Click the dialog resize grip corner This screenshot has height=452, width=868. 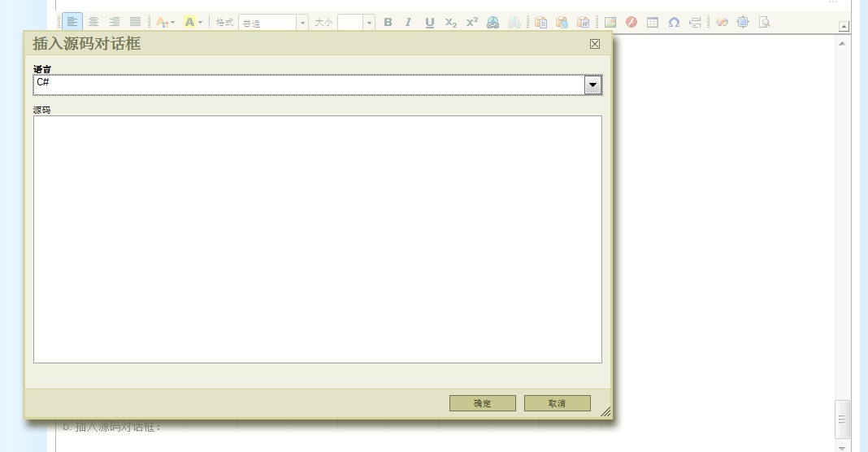point(605,411)
